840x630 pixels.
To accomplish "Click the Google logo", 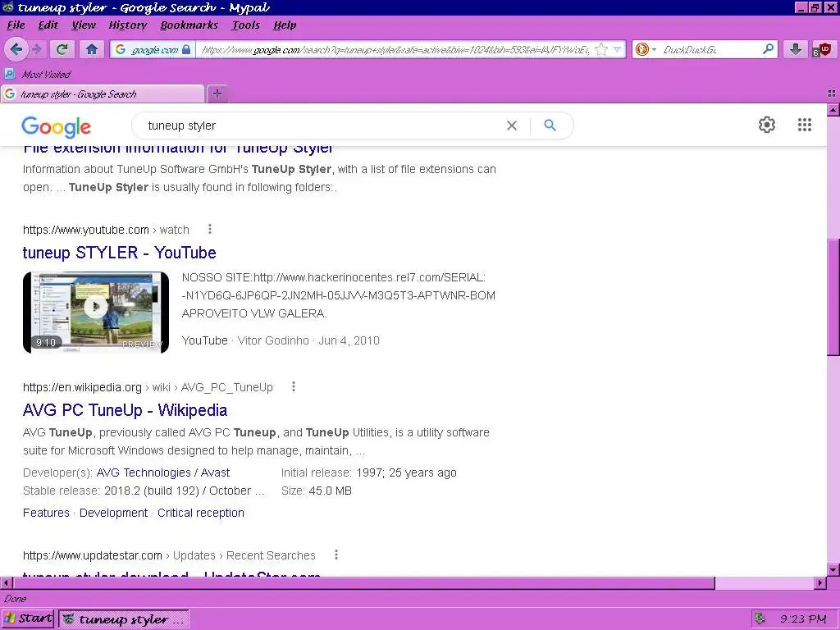I will (57, 127).
